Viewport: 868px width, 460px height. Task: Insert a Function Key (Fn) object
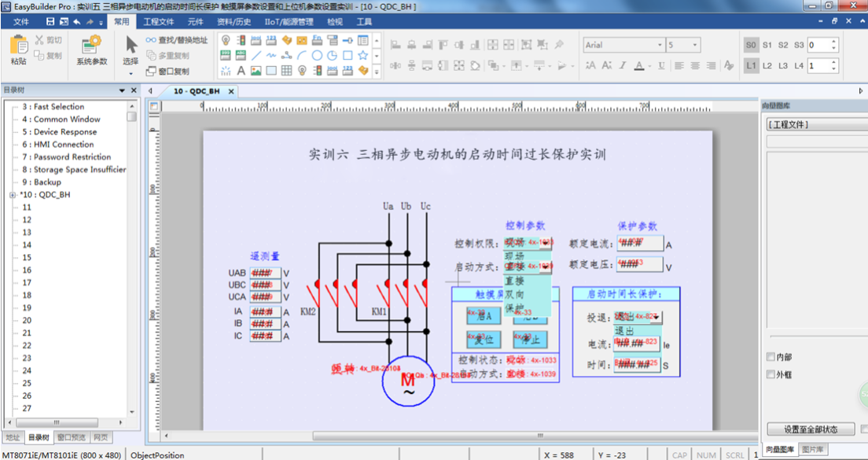[317, 40]
